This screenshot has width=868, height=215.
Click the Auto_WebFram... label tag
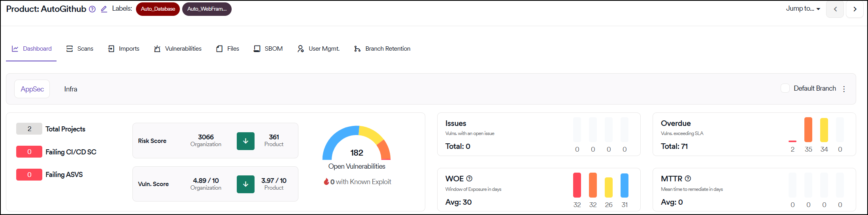click(x=207, y=9)
